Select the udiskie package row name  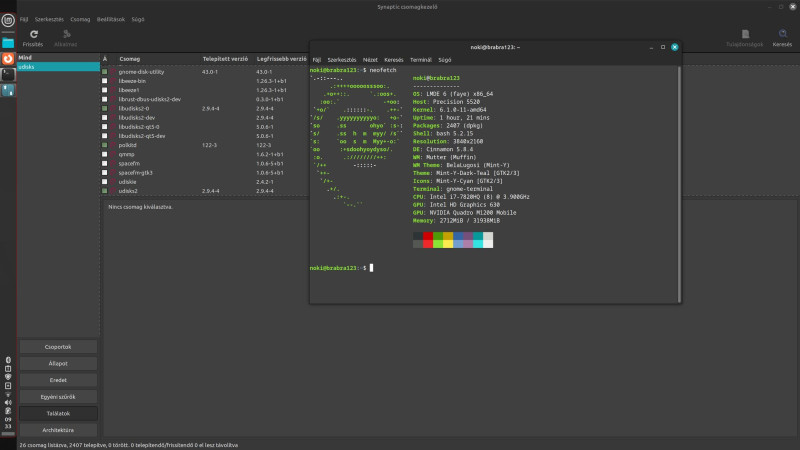click(128, 182)
